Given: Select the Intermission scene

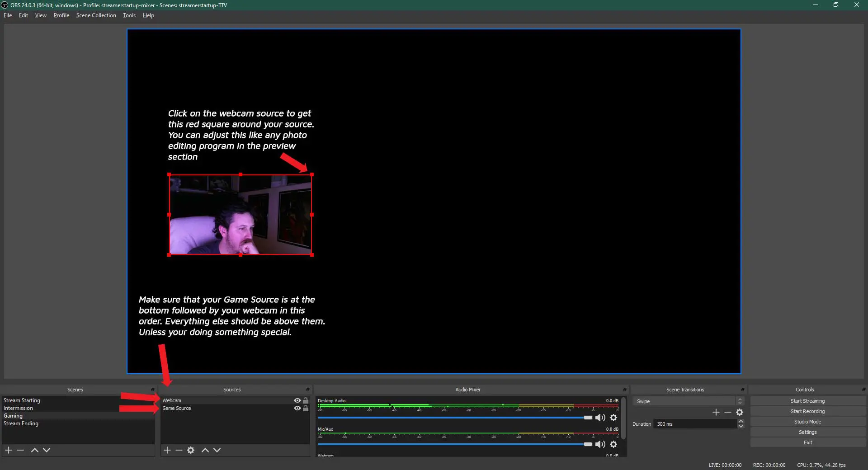Looking at the screenshot, I should [78, 408].
